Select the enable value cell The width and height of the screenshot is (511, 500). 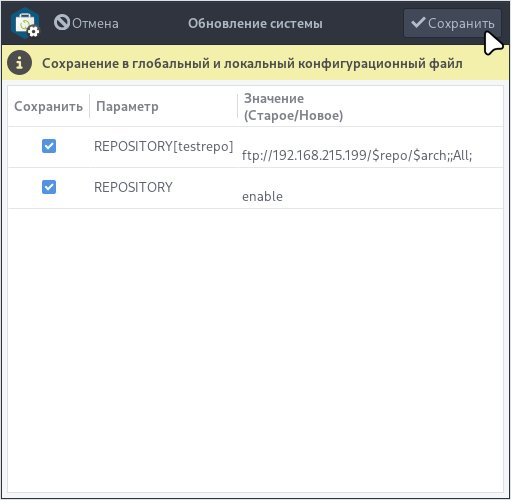pos(262,196)
